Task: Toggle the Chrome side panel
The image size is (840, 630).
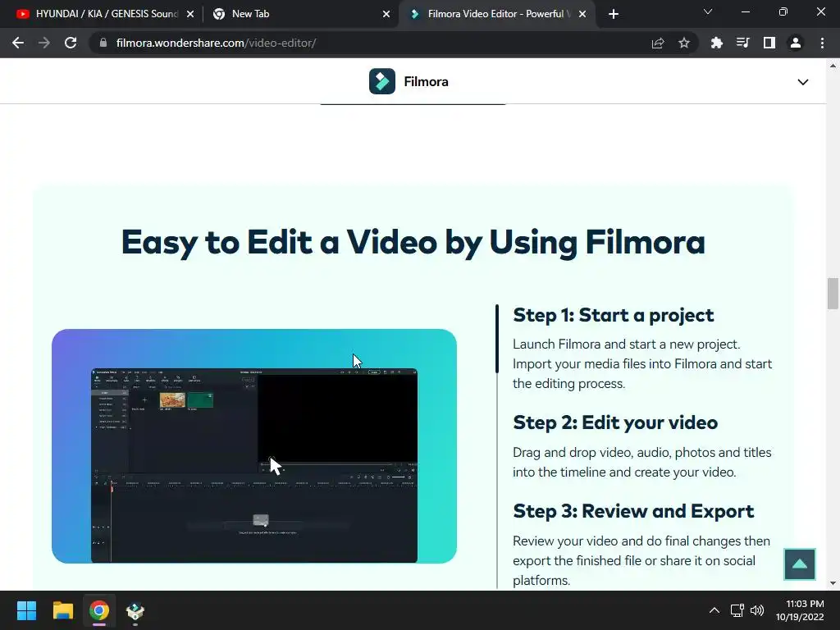Action: point(769,43)
